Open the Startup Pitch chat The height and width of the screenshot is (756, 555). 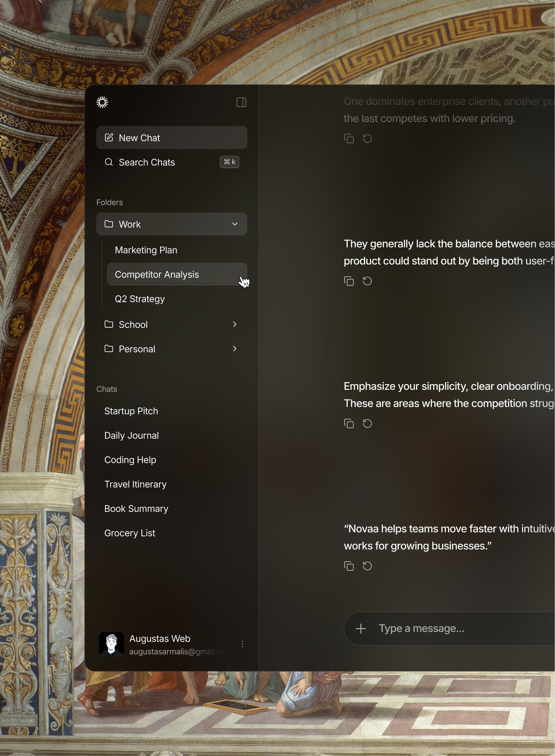click(131, 411)
